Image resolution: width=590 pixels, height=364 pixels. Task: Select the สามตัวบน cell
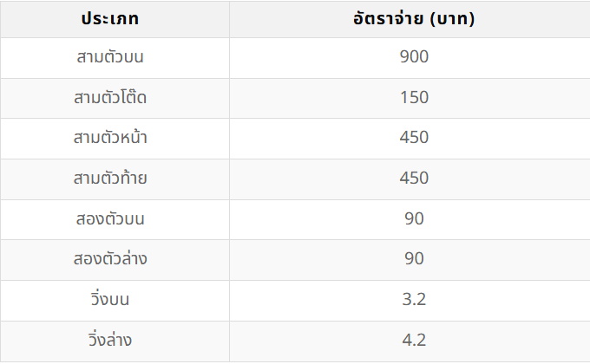click(110, 57)
